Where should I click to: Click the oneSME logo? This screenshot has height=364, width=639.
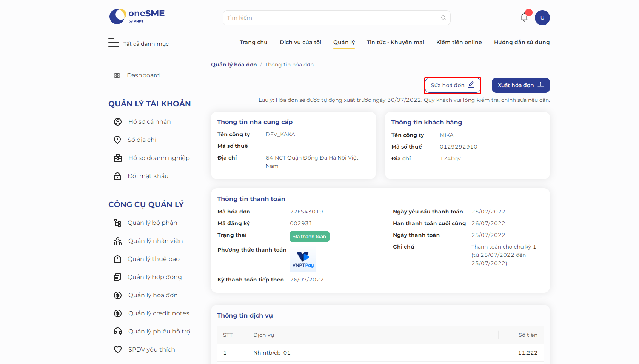[x=137, y=17]
